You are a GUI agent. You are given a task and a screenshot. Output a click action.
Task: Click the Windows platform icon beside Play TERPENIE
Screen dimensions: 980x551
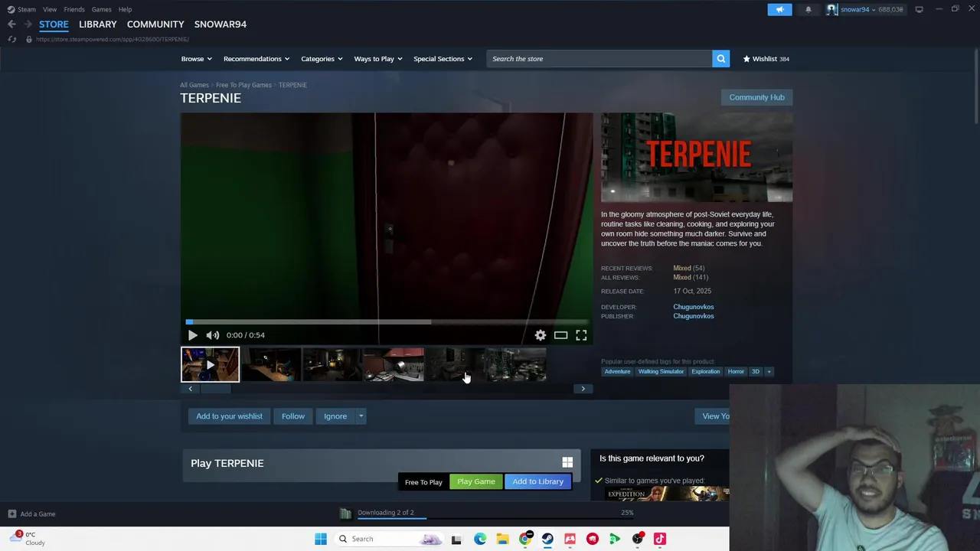[567, 462]
